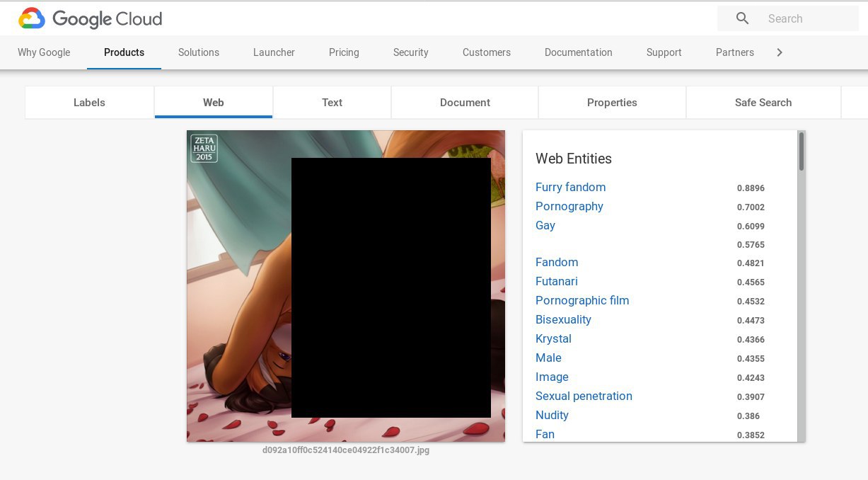Click the score 0.5765
Screen dimensions: 868x480
pos(751,245)
